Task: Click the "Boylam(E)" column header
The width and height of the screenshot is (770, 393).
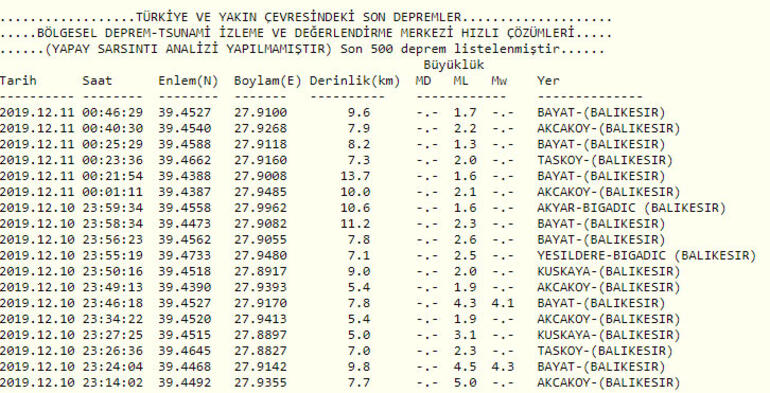Action: point(268,82)
